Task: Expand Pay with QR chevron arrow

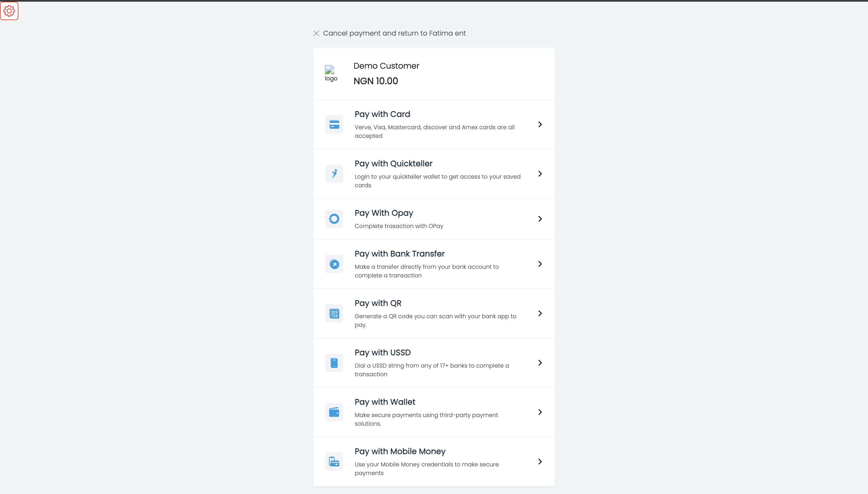Action: point(540,314)
